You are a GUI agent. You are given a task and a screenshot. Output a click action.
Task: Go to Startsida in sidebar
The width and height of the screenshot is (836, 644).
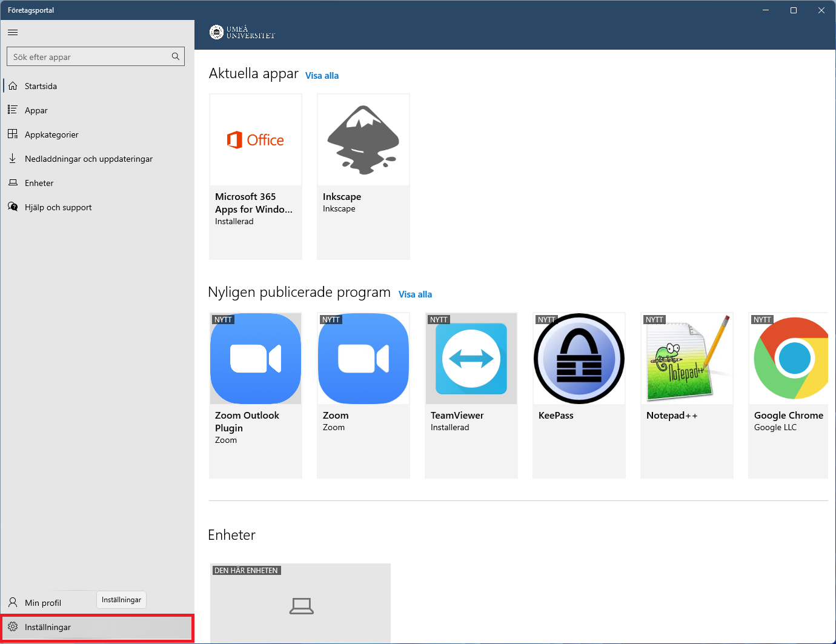(x=41, y=86)
